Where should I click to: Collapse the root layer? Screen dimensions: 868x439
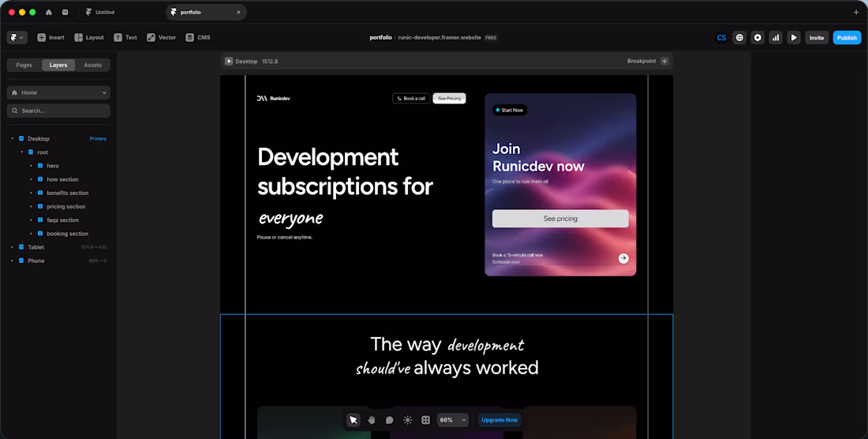click(x=21, y=152)
